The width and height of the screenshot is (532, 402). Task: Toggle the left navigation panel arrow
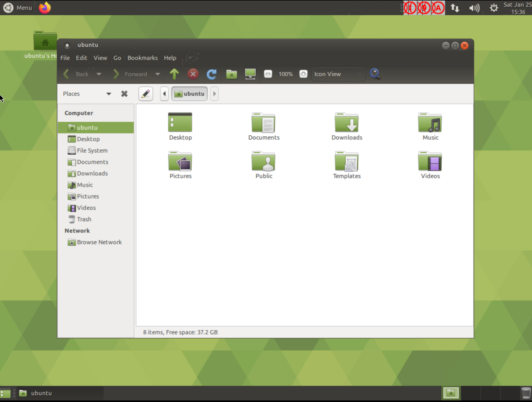(165, 94)
